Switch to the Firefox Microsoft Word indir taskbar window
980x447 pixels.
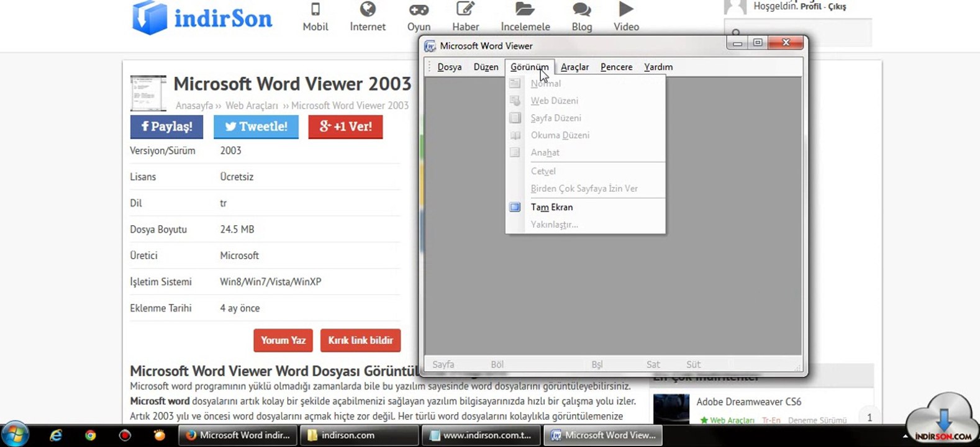(x=238, y=435)
